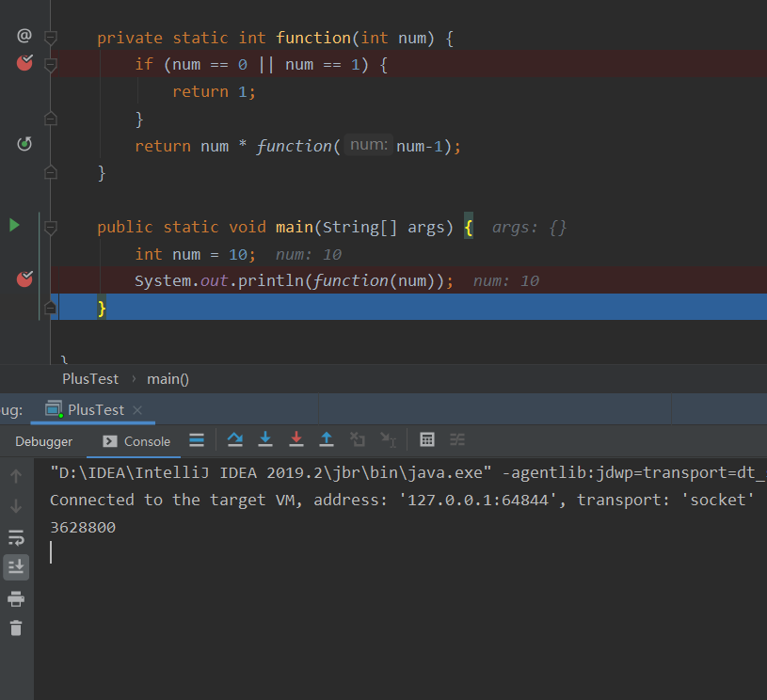
Task: Place cursor in the console input line
Action: (x=51, y=552)
